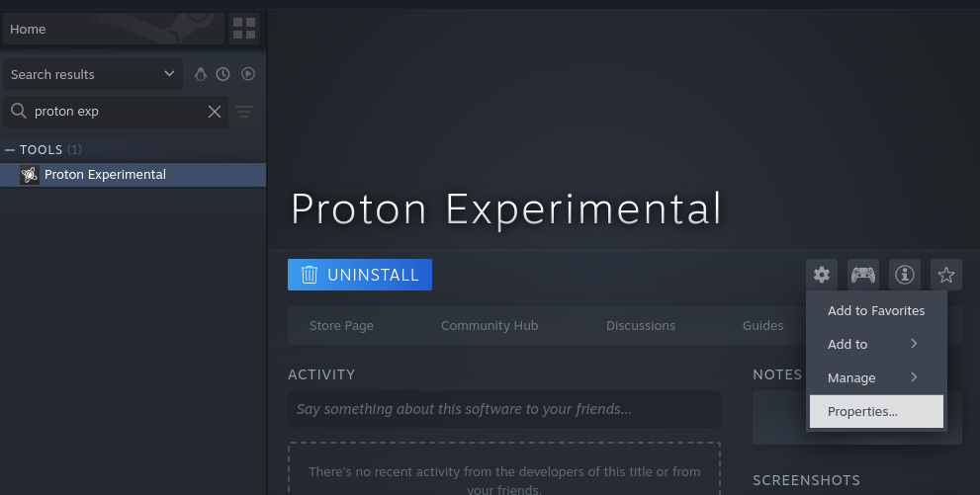This screenshot has height=495, width=980.
Task: Open advanced filter options icon
Action: click(x=244, y=112)
